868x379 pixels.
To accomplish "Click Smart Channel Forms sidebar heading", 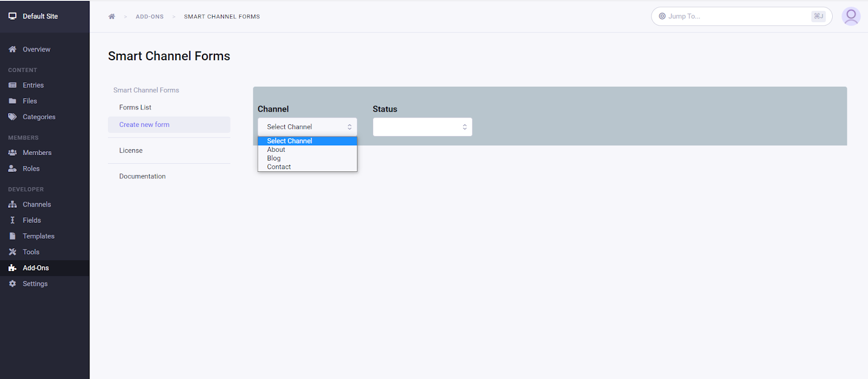I will pos(146,90).
